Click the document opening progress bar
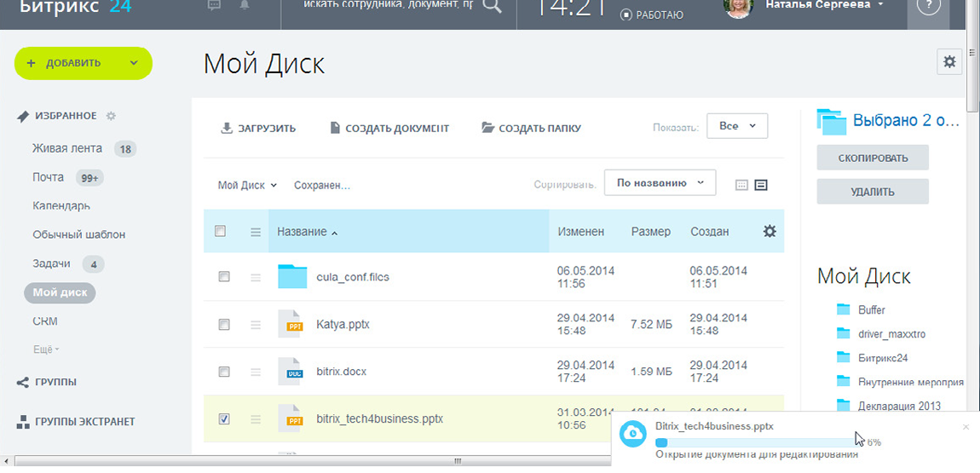 (754, 442)
